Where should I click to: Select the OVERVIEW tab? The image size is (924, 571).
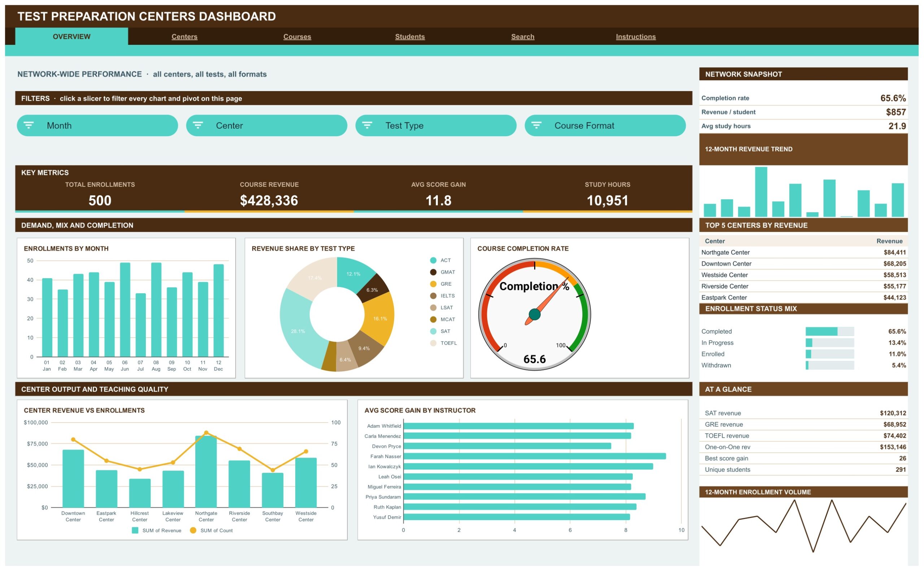[x=72, y=36]
